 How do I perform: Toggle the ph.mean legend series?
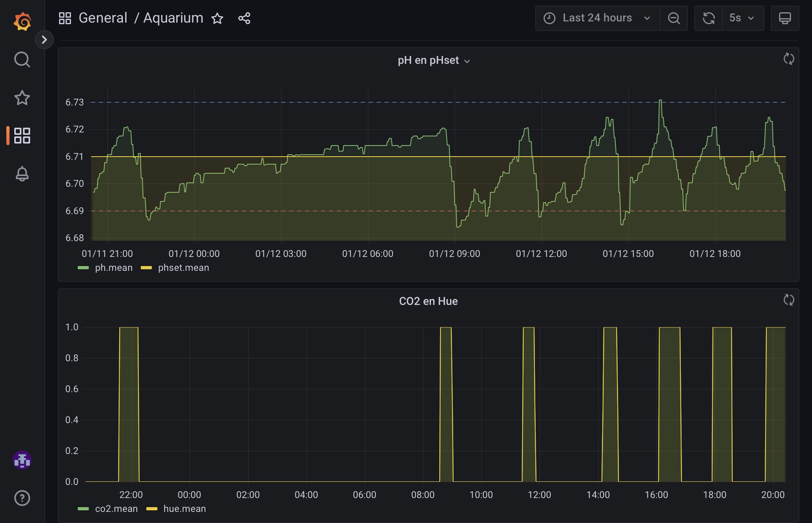click(114, 268)
